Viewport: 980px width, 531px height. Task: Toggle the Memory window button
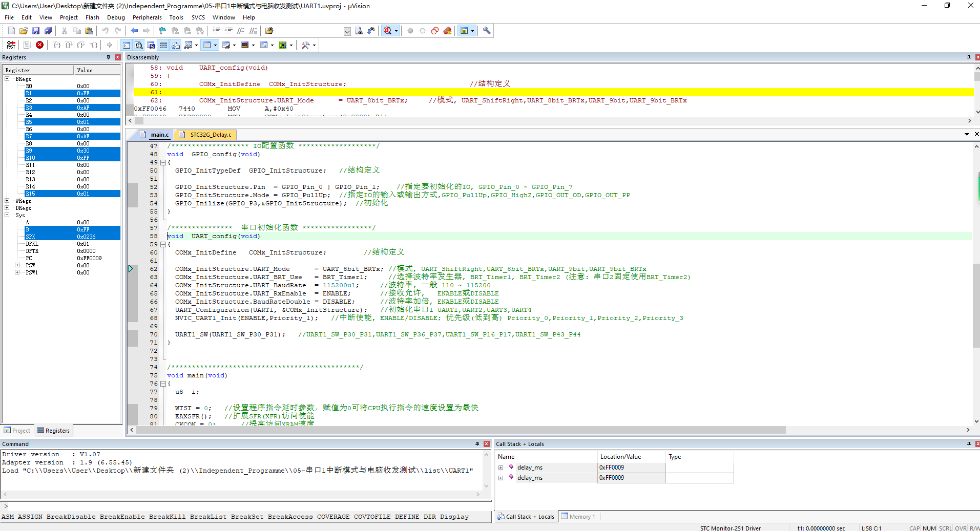click(207, 45)
